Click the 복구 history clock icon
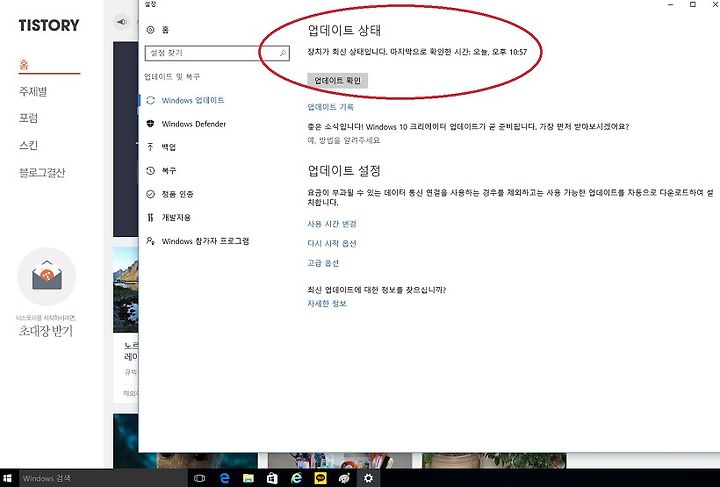 tap(150, 170)
